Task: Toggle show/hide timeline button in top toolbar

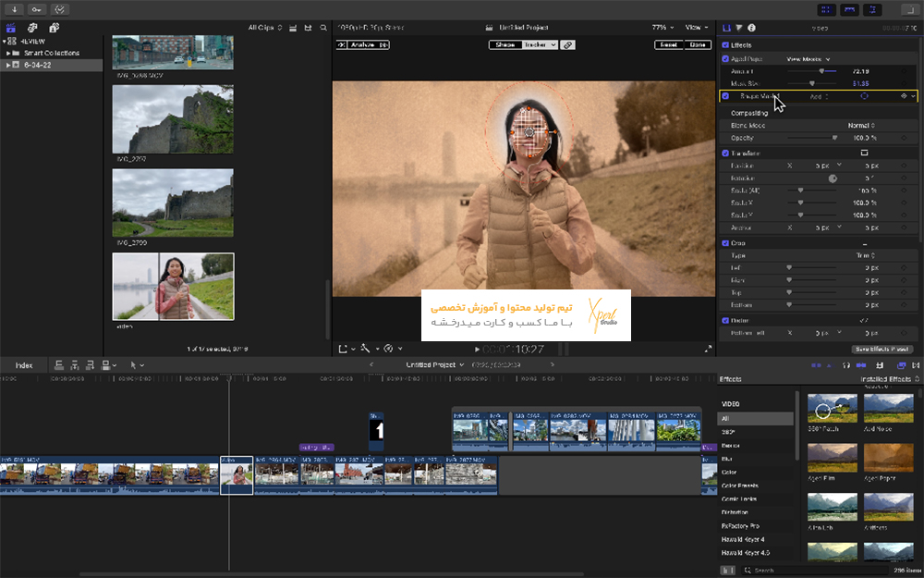Action: click(850, 9)
